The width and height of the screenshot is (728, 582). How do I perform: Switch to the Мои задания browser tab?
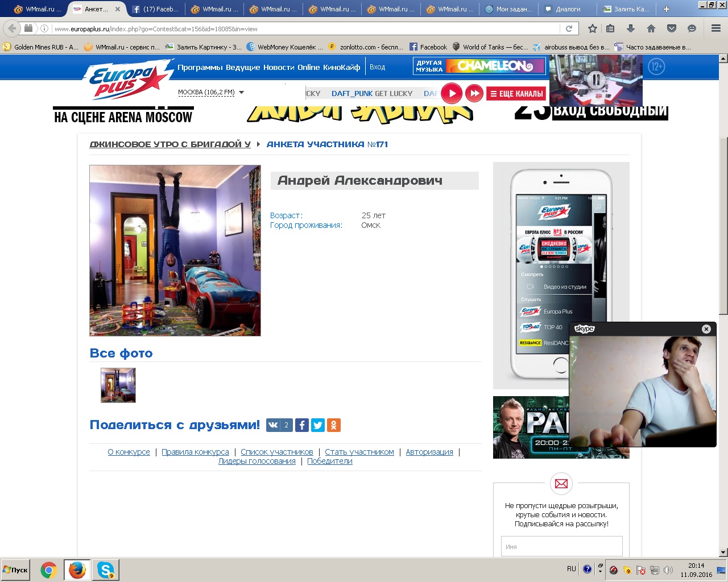tap(508, 9)
